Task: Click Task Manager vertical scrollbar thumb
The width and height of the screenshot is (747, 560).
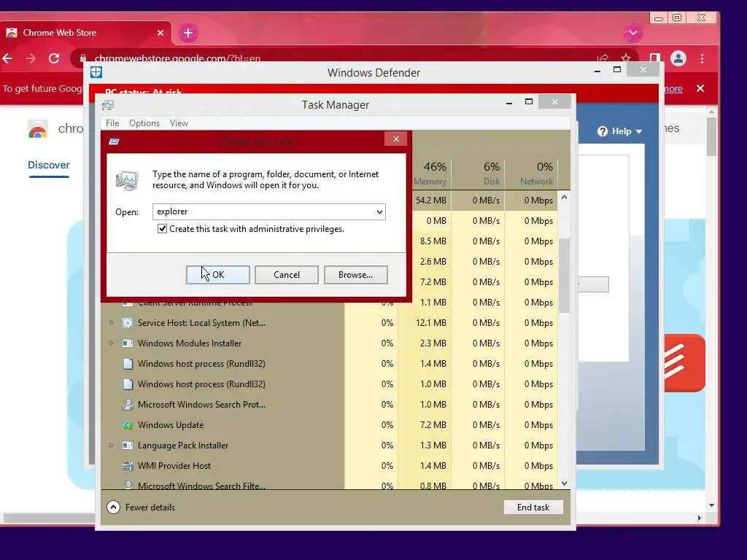Action: (x=564, y=276)
